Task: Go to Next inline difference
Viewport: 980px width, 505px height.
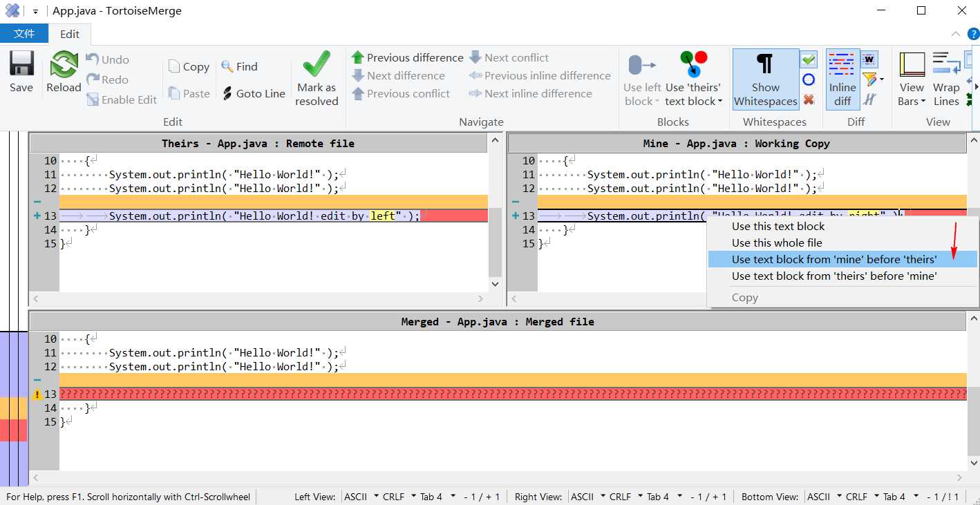Action: point(530,93)
